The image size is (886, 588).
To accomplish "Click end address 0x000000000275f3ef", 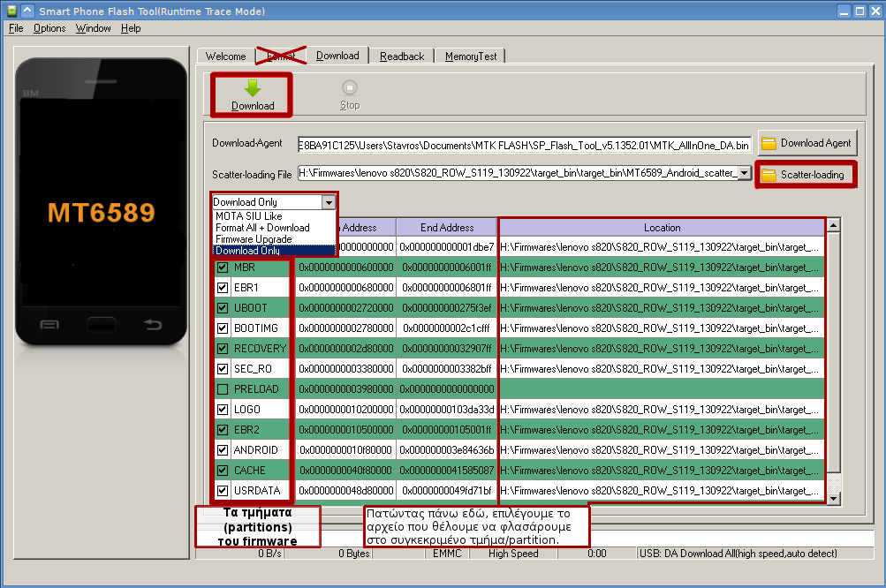I will 447,308.
